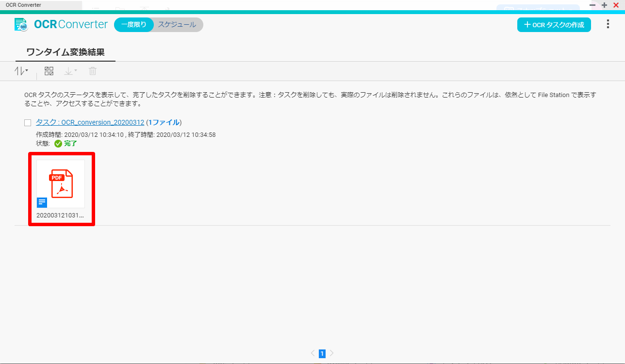Open the three-dot more options menu
This screenshot has height=364, width=625.
608,24
